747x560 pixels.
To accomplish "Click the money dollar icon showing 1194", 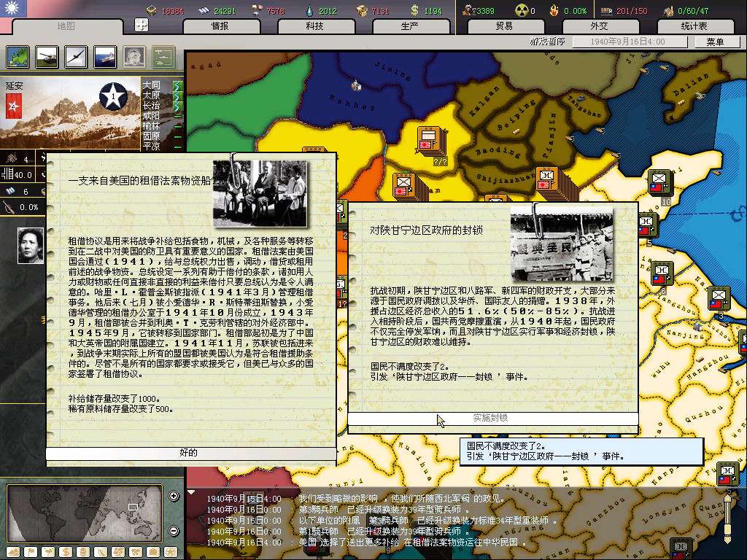I will pyautogui.click(x=415, y=10).
